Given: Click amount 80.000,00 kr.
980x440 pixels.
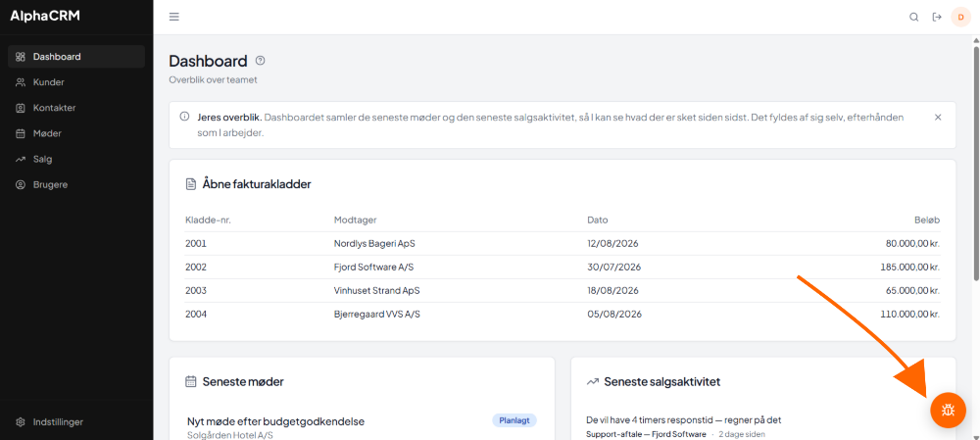Looking at the screenshot, I should (913, 244).
